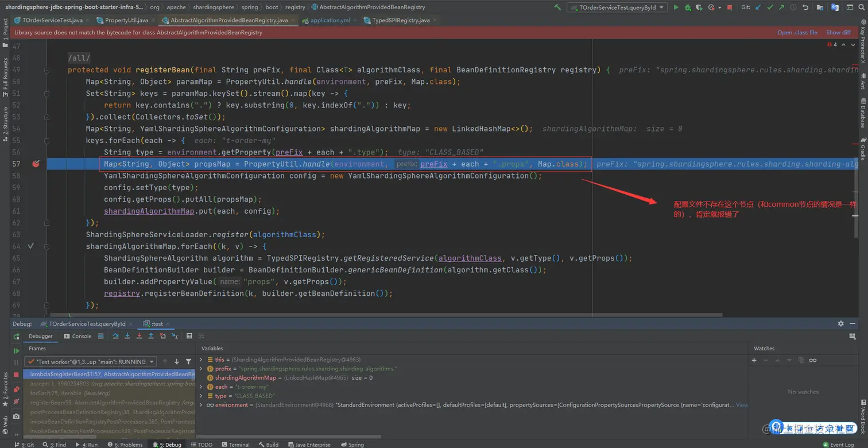Screen dimensions: 868x448
Task: Expand the environment variable node
Action: 201,405
